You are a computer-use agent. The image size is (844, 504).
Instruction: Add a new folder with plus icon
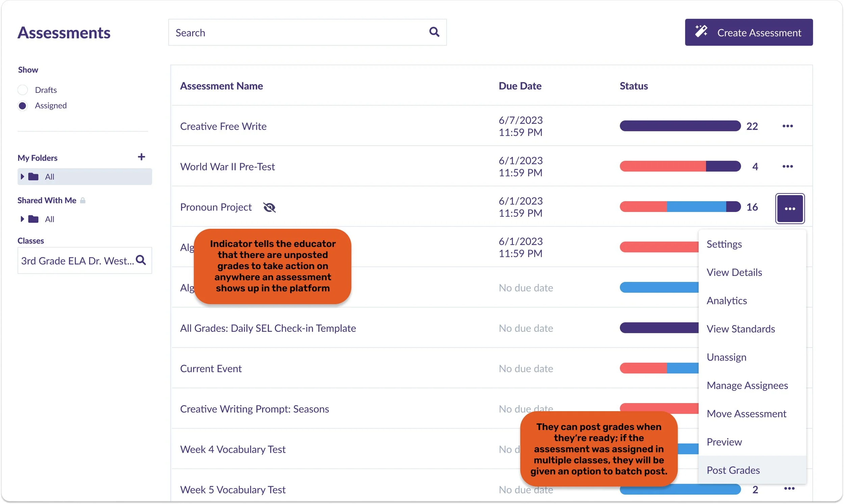(x=141, y=157)
